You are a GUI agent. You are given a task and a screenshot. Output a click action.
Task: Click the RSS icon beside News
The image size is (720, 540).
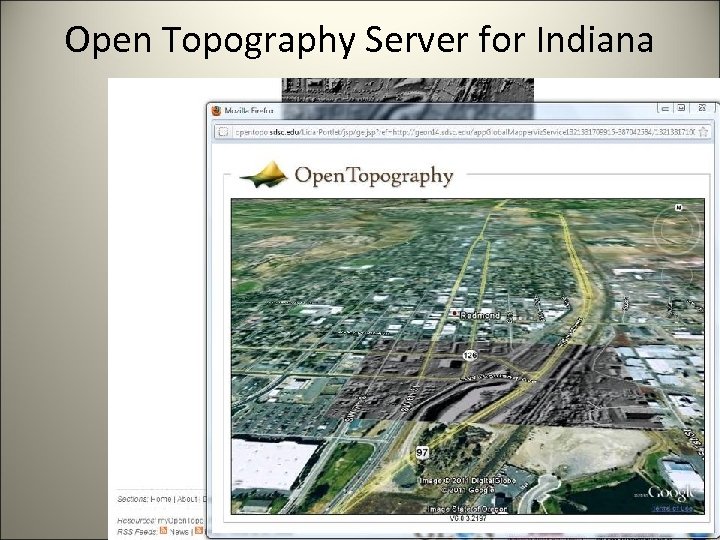click(163, 530)
